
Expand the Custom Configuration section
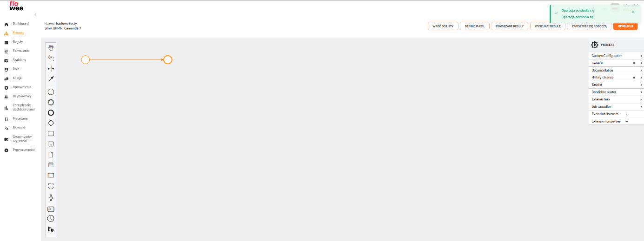[616, 56]
